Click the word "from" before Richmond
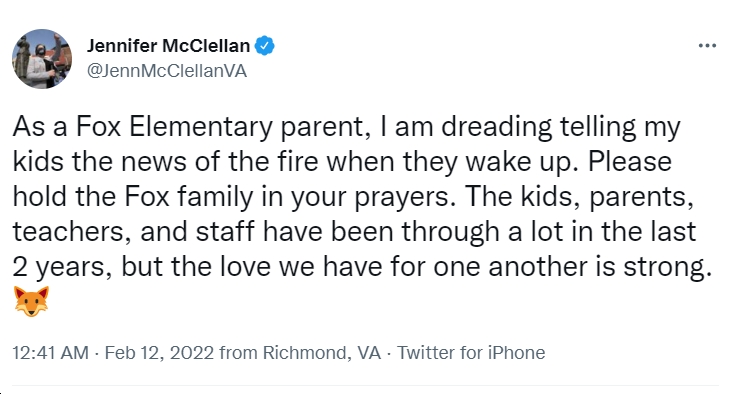The image size is (732, 394). 238,353
